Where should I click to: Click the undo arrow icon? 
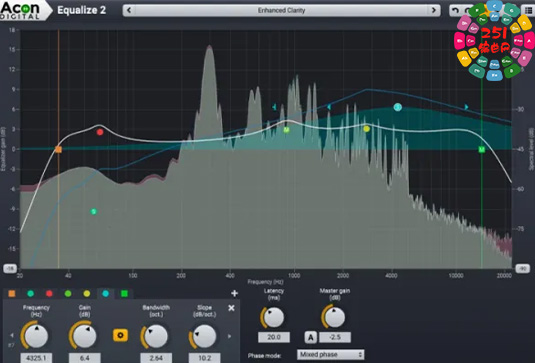point(455,10)
